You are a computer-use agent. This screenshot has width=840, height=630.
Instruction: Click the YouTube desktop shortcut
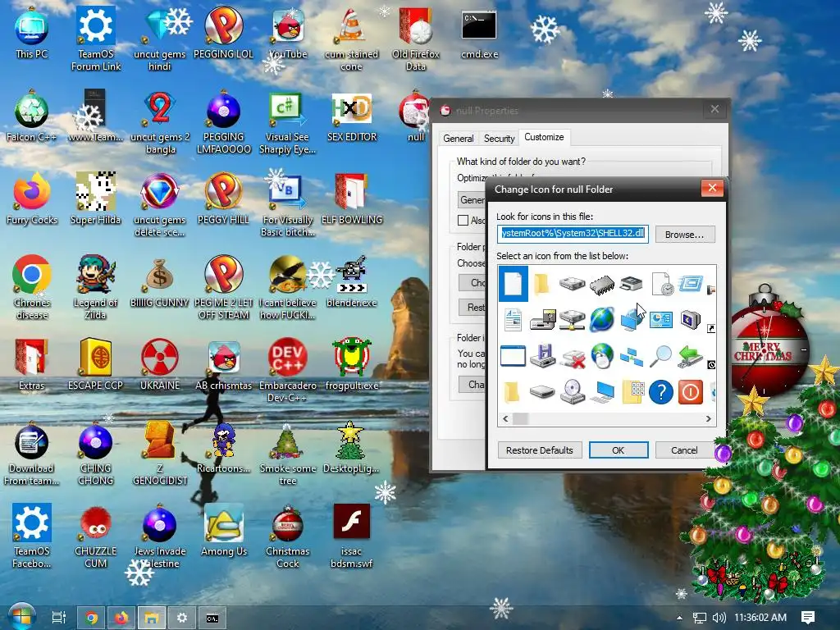pyautogui.click(x=288, y=33)
